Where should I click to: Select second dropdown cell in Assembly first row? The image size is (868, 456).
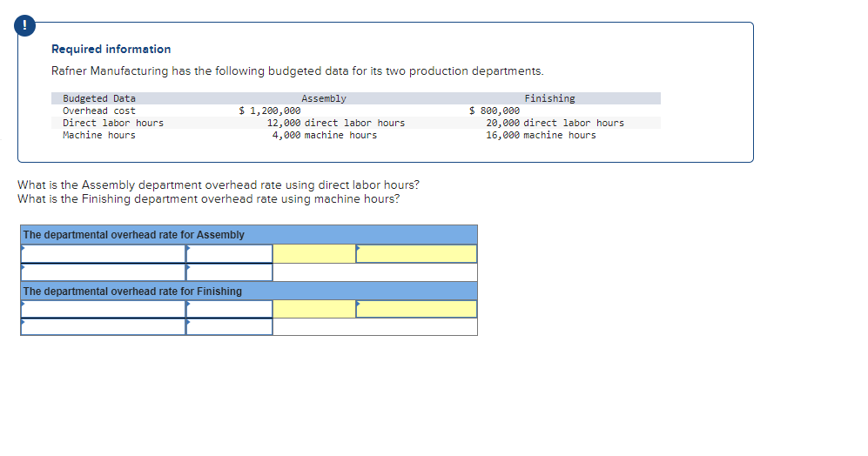pyautogui.click(x=229, y=253)
